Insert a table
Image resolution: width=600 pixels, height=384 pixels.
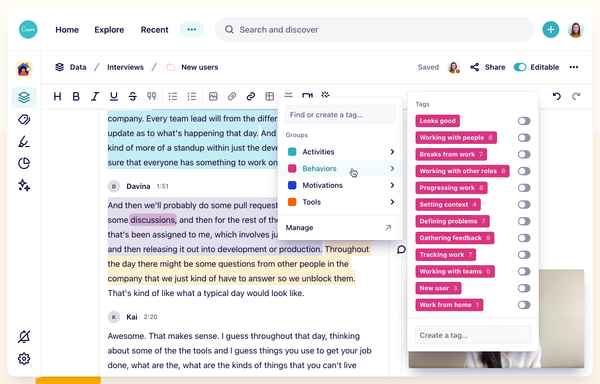269,96
